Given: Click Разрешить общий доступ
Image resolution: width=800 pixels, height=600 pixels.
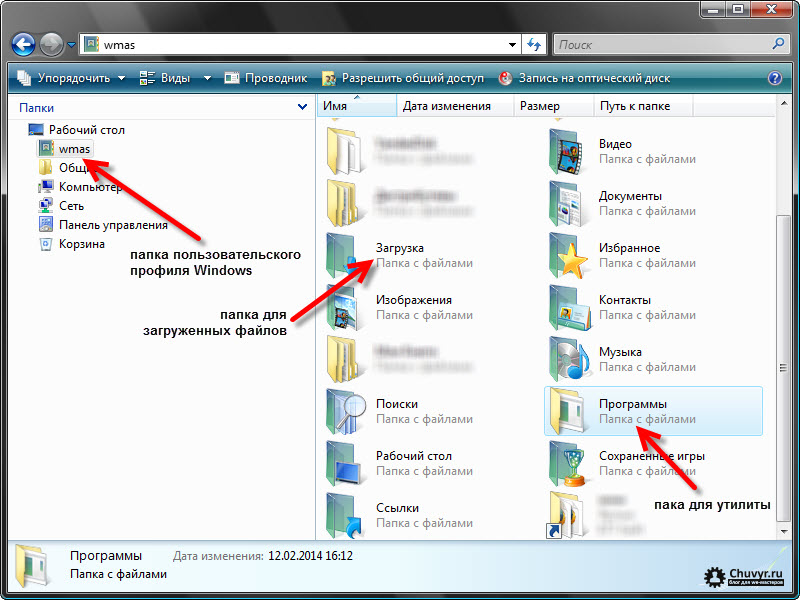Looking at the screenshot, I should click(x=403, y=78).
